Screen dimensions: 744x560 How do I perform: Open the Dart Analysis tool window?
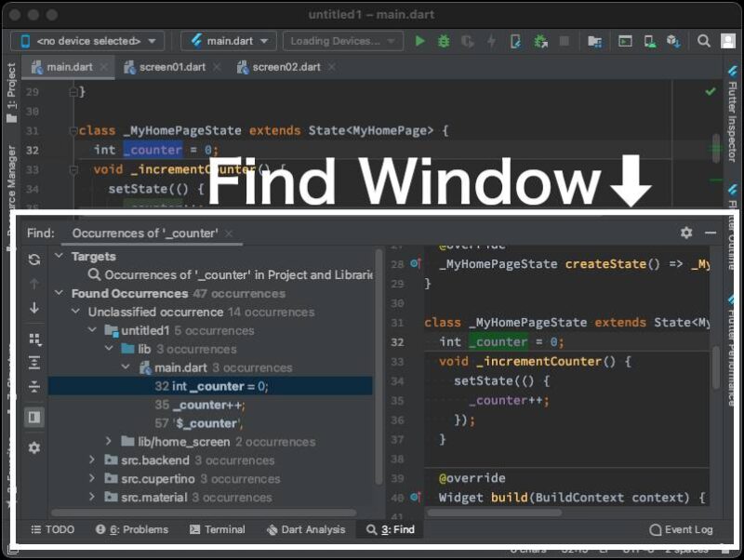[x=306, y=529]
